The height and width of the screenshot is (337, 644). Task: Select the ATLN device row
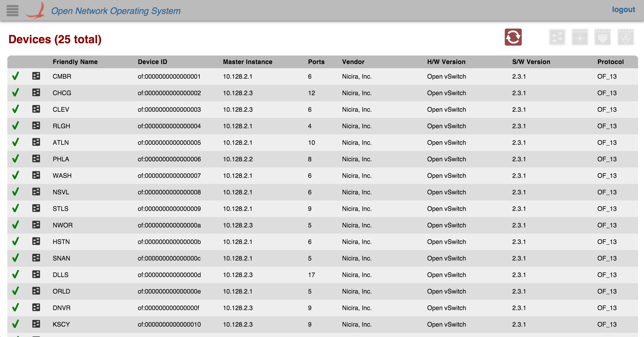tap(61, 142)
